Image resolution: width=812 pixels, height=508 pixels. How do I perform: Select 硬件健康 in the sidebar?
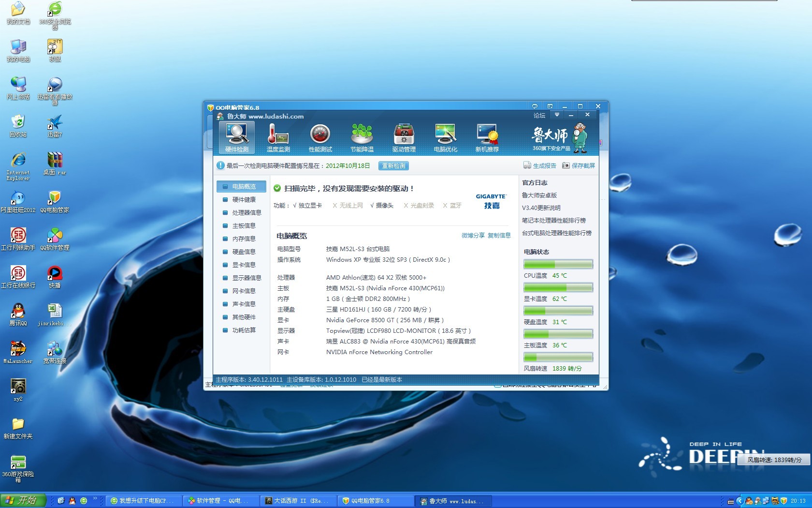[x=242, y=199]
